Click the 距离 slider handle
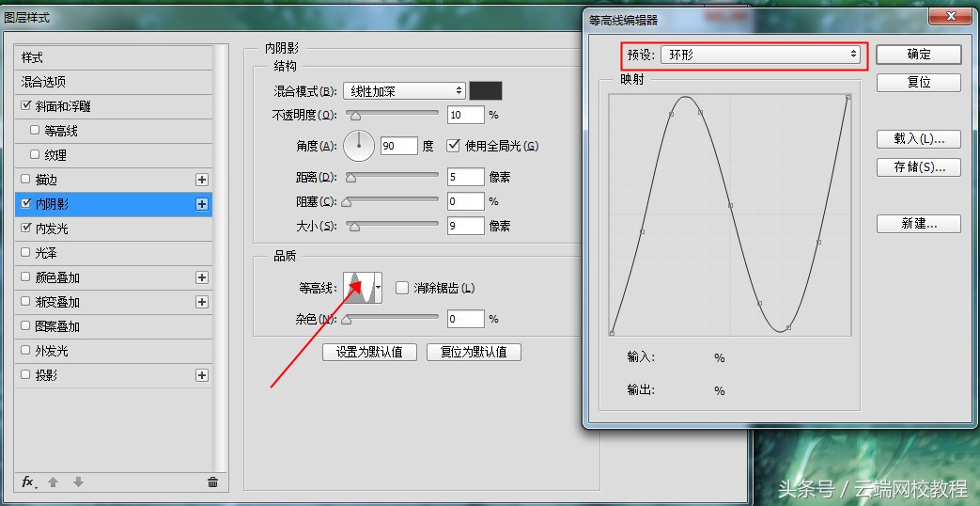The width and height of the screenshot is (980, 506). [350, 179]
